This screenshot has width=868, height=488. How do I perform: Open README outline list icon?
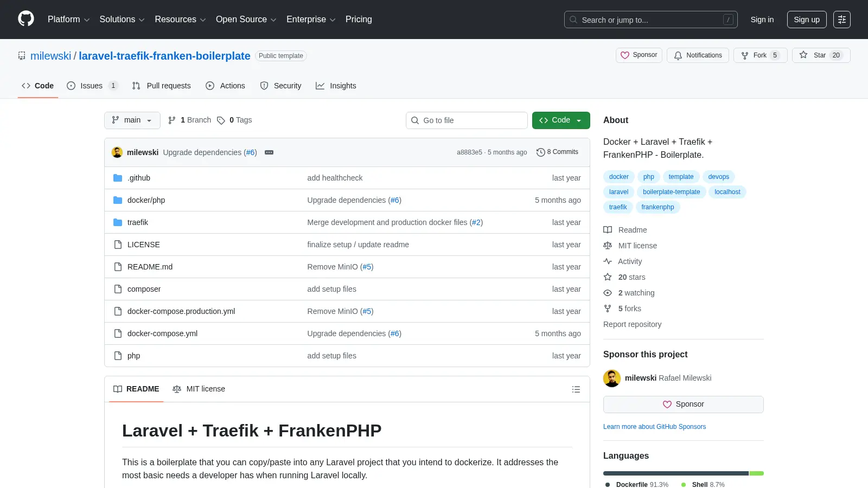(x=576, y=389)
